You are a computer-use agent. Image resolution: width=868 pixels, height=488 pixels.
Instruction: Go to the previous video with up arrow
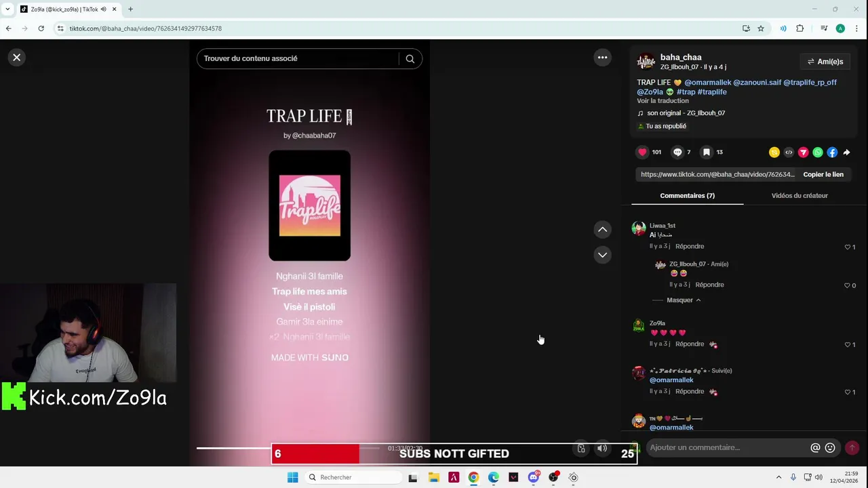[x=602, y=230]
